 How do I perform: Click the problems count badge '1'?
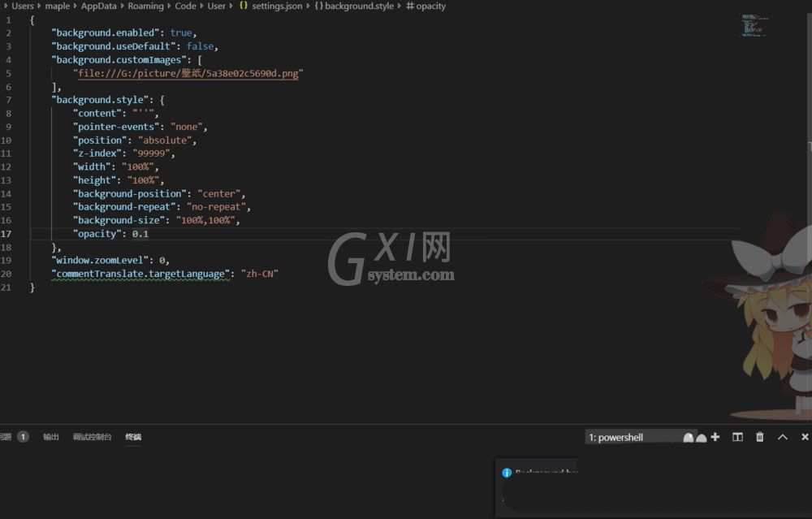pyautogui.click(x=23, y=437)
